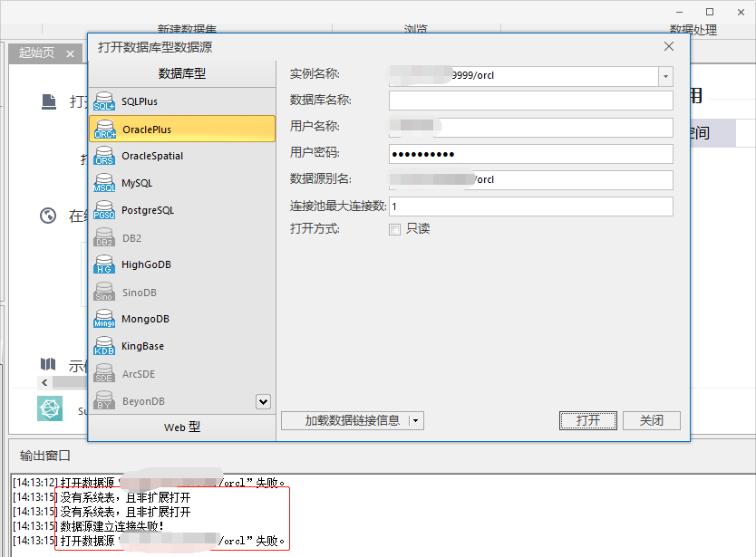
Task: Focus the 数据源别名 input field
Action: point(531,179)
